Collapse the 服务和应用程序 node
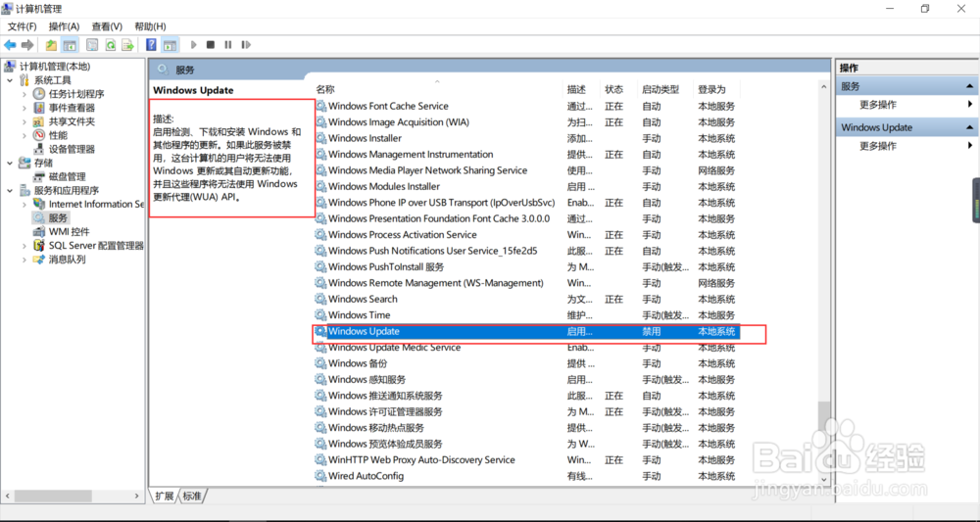The height and width of the screenshot is (522, 980). point(10,190)
